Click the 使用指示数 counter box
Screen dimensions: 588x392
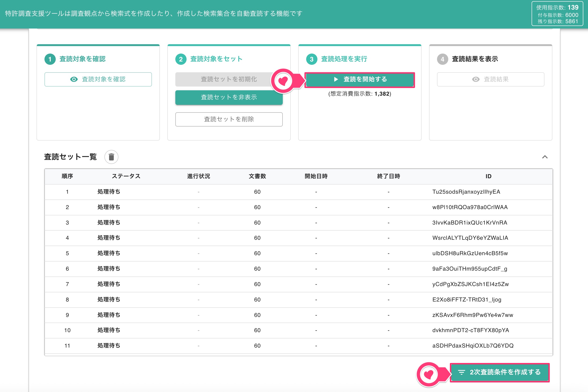point(557,14)
